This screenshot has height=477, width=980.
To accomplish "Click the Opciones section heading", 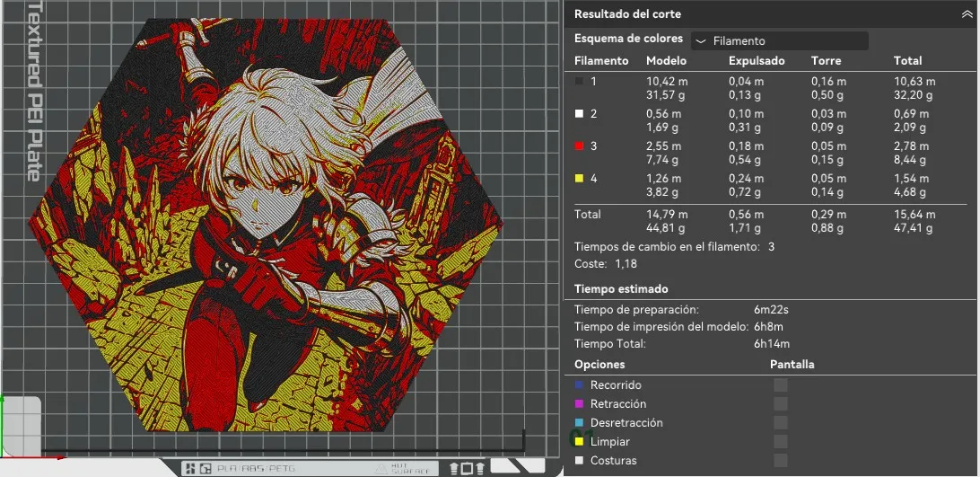I will point(599,365).
